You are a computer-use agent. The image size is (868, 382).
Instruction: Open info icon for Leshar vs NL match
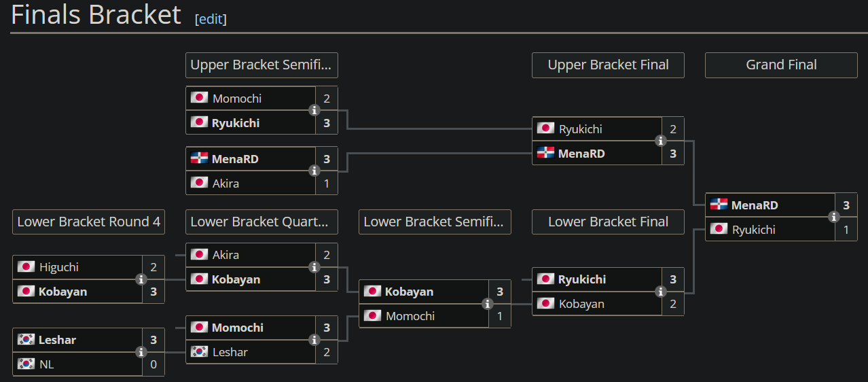(141, 352)
